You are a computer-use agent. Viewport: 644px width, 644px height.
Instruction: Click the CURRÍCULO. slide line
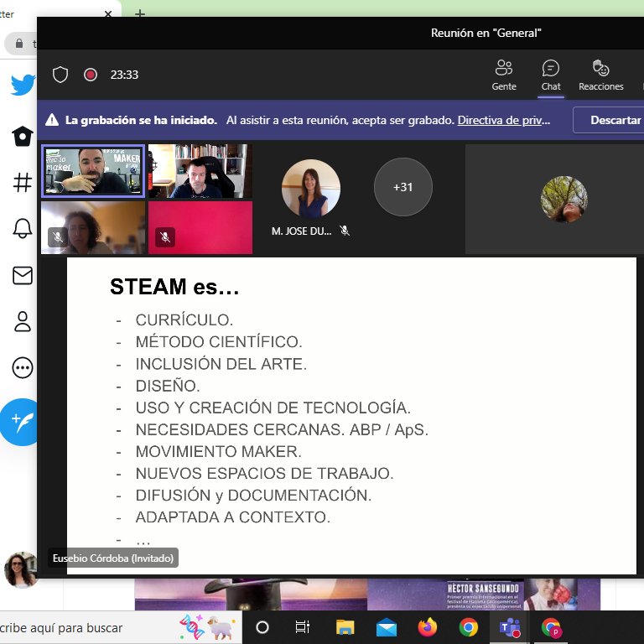184,320
